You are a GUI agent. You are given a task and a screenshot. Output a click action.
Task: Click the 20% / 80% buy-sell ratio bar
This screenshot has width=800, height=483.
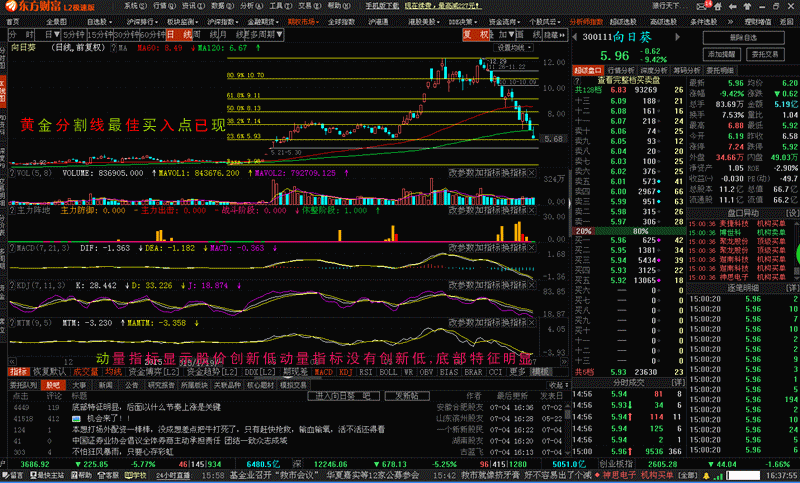point(629,231)
